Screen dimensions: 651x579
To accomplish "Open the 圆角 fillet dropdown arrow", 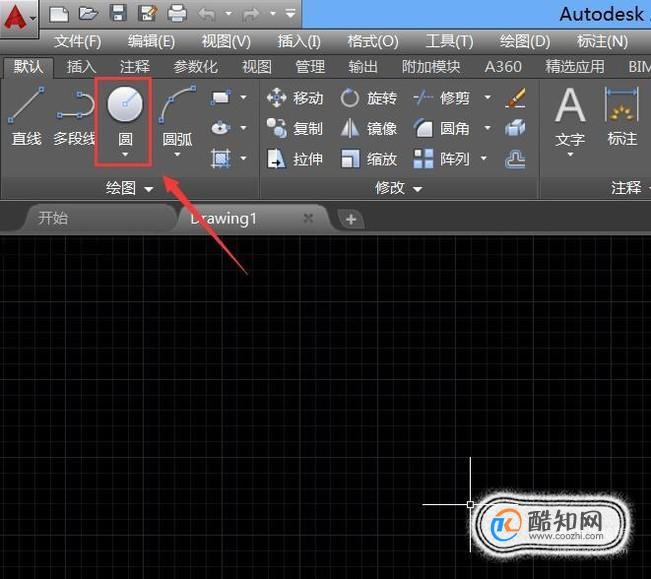I will (488, 128).
